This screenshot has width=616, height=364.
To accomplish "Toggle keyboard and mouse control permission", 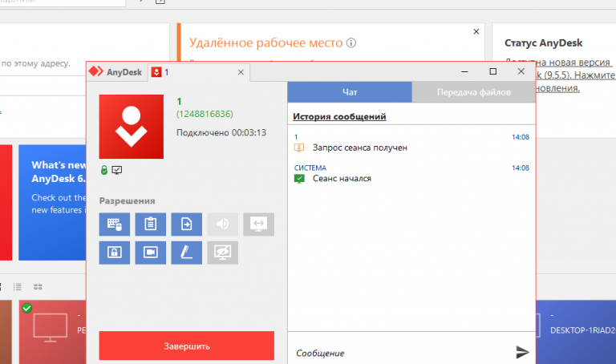I will 115,224.
